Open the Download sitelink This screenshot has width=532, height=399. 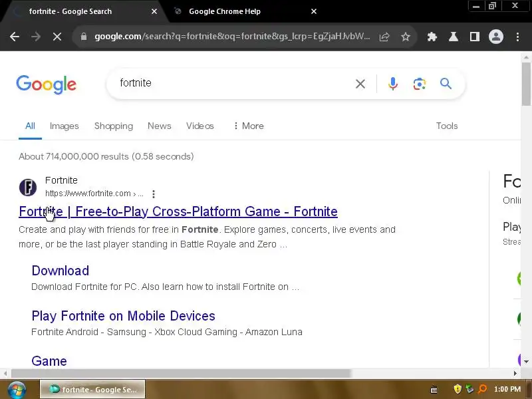tap(61, 271)
